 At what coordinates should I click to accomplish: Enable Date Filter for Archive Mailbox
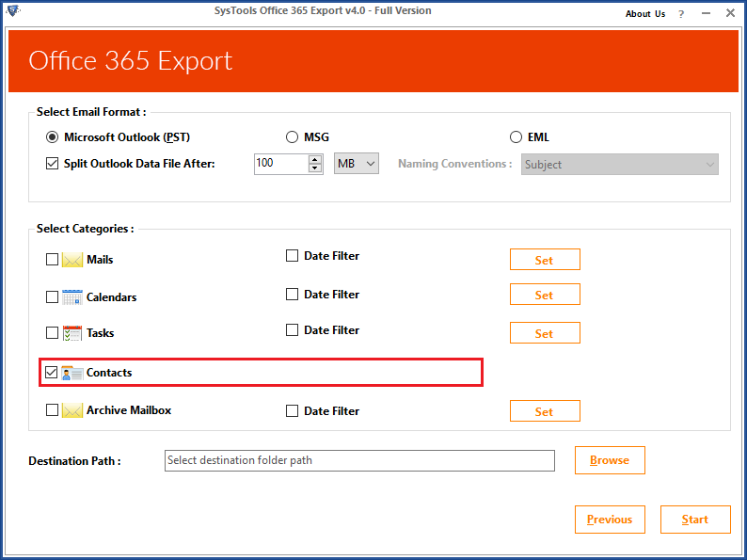[x=292, y=411]
